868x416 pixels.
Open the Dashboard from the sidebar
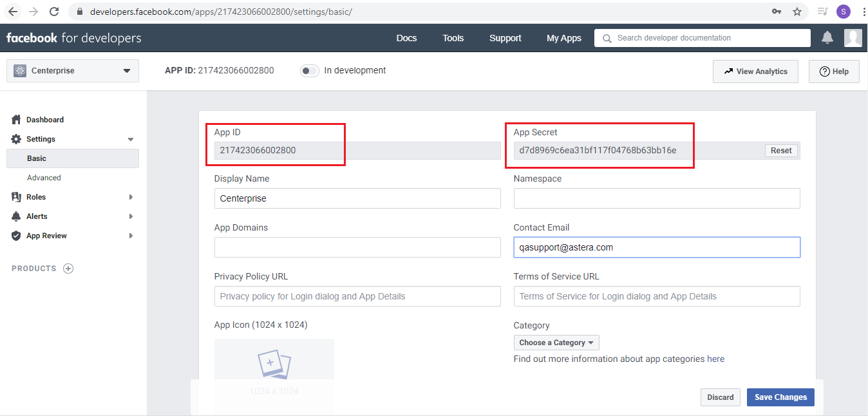pos(44,120)
